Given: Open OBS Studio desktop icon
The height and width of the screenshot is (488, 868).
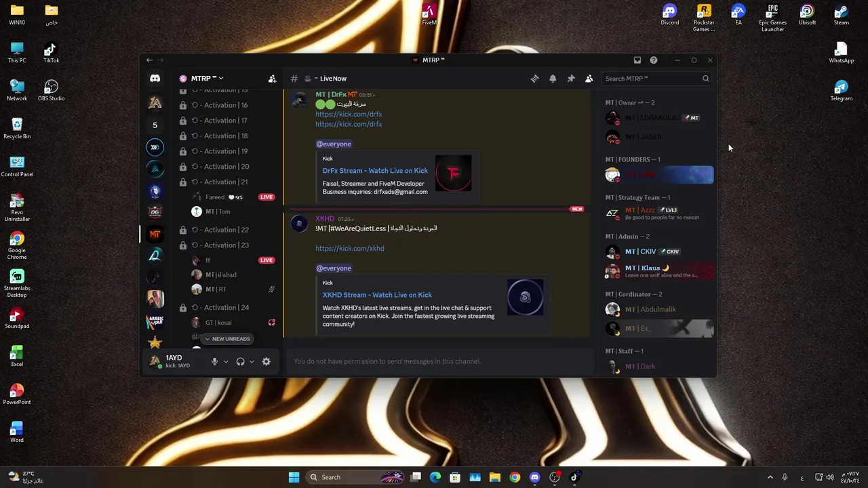Looking at the screenshot, I should coord(51,91).
